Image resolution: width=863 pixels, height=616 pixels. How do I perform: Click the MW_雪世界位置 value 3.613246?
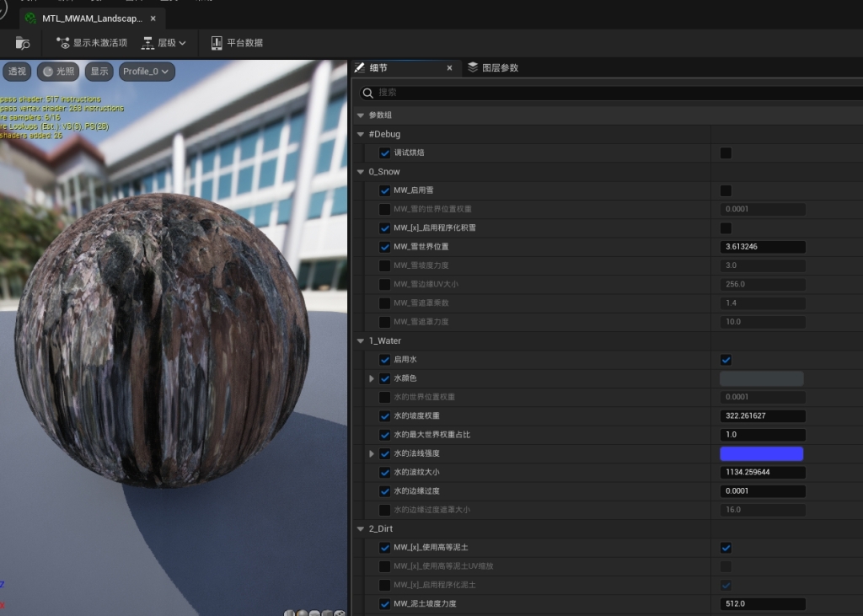coord(763,247)
